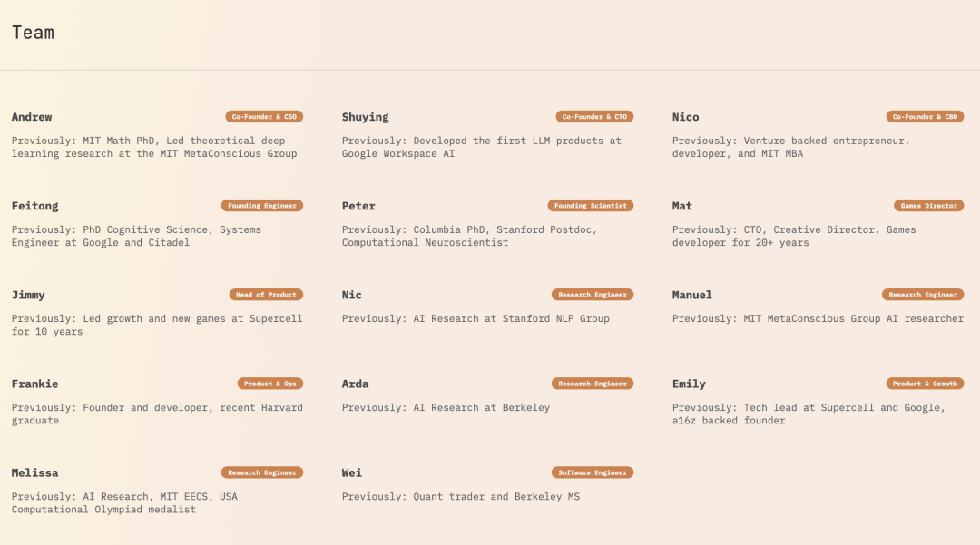Image resolution: width=980 pixels, height=545 pixels.
Task: Click Mat's Creative Director description
Action: tap(794, 236)
